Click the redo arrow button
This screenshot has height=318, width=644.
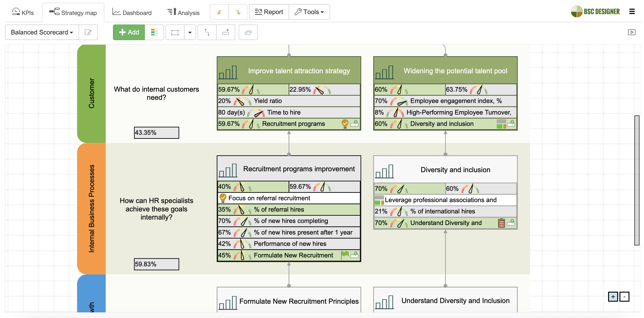(238, 12)
